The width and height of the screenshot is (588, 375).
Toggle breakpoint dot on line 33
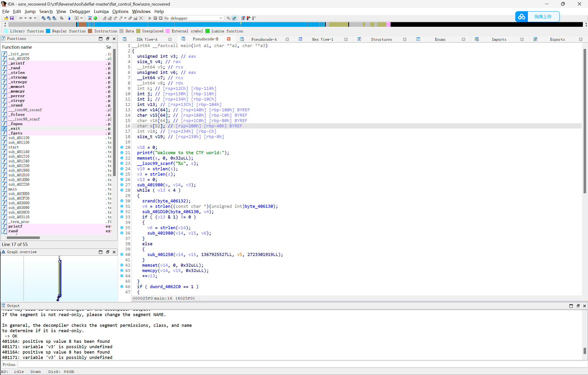[x=122, y=217]
